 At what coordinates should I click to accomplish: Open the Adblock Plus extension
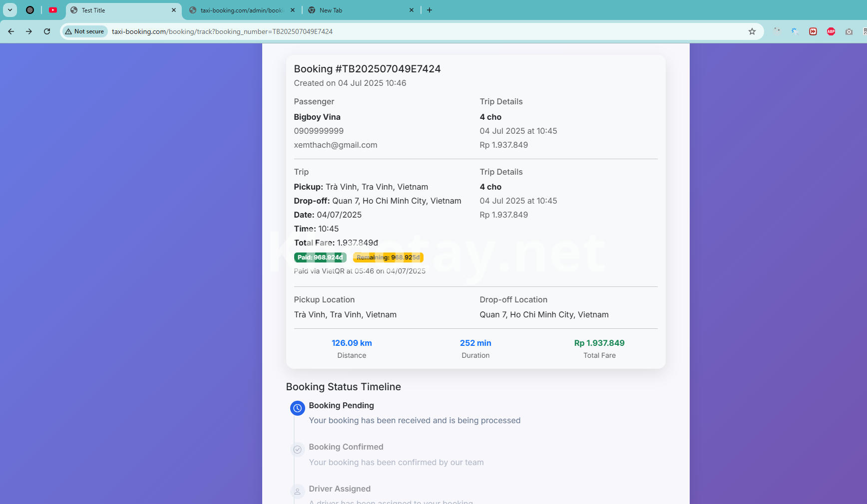(x=831, y=31)
